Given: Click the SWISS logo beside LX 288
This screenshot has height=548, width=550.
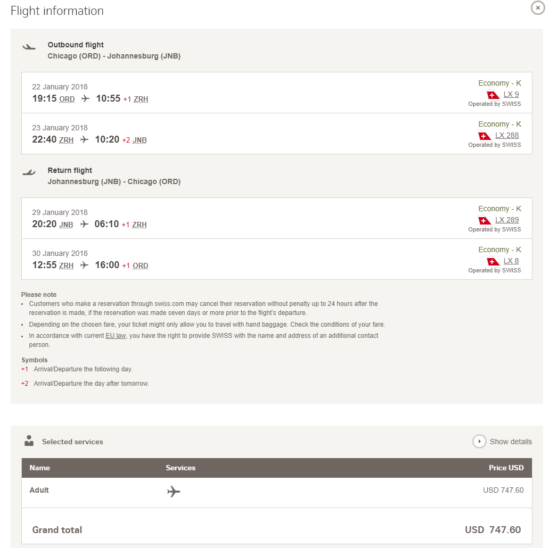Looking at the screenshot, I should pos(484,136).
